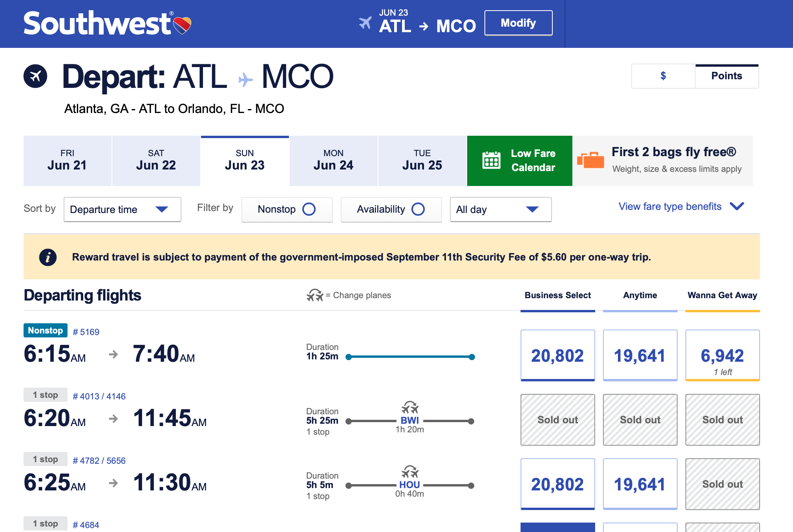Click the luggage icon for bags fly free
The image size is (793, 532).
point(591,160)
